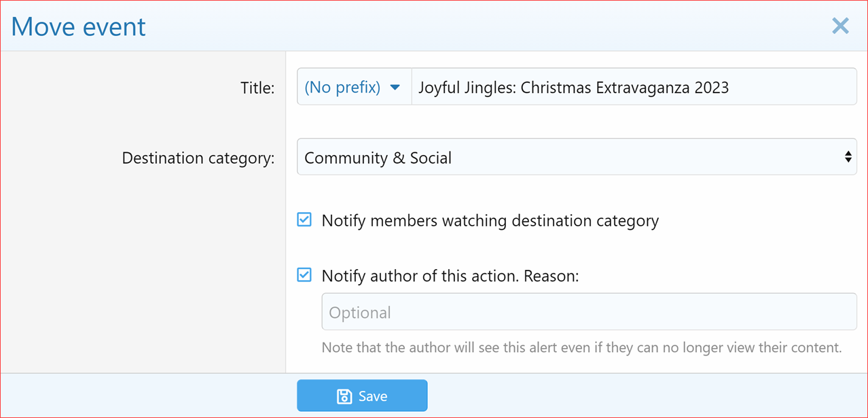The height and width of the screenshot is (418, 868).
Task: Click the Save disk icon
Action: click(x=345, y=395)
